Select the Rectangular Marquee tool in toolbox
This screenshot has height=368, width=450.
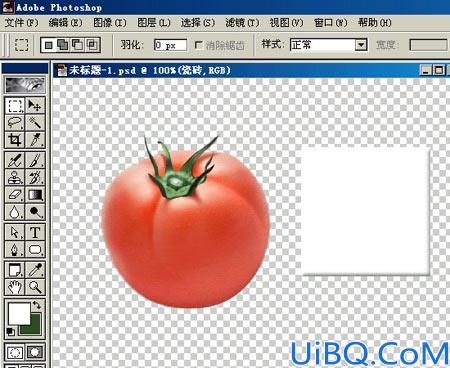point(15,106)
